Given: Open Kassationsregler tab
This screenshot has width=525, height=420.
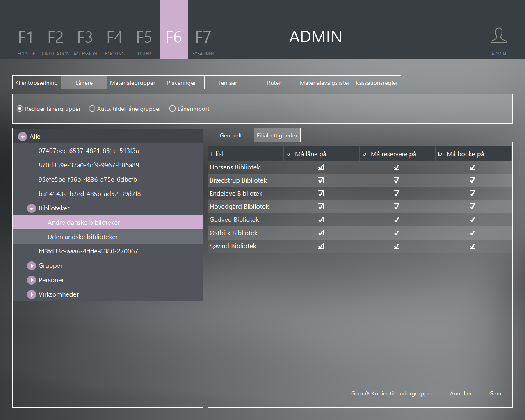Looking at the screenshot, I should click(377, 82).
